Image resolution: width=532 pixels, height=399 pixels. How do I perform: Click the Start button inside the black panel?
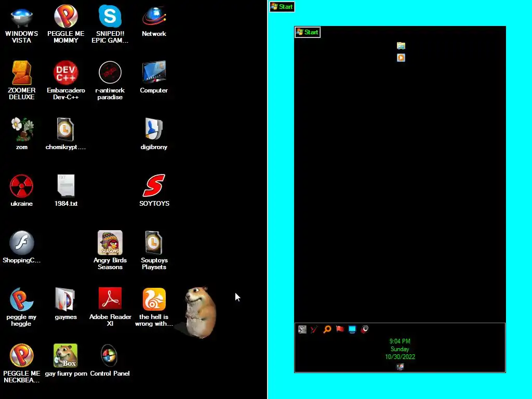point(308,32)
